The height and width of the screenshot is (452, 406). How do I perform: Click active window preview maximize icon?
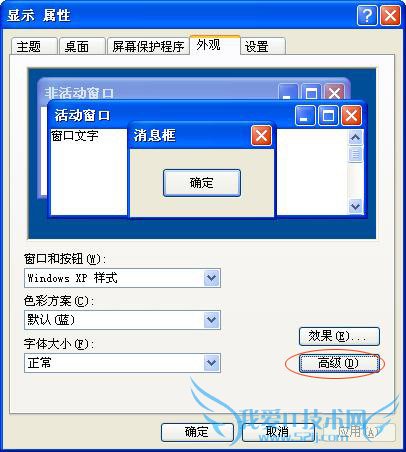(328, 116)
